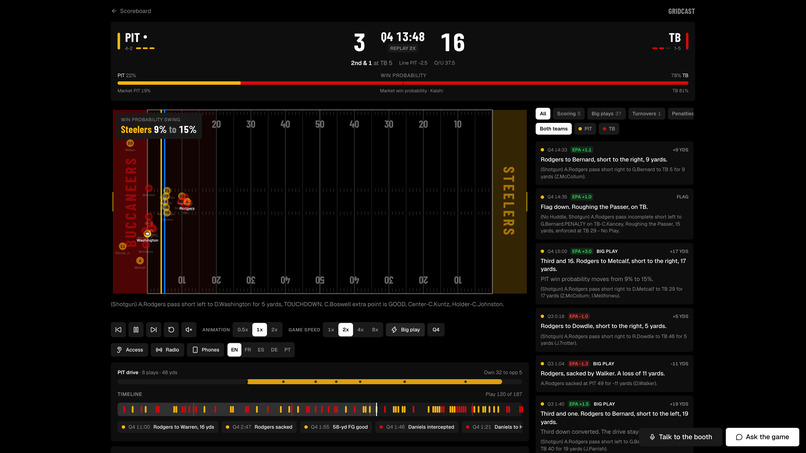This screenshot has width=806, height=453.
Task: Open the Roughing the Passer flag play
Action: [614, 214]
